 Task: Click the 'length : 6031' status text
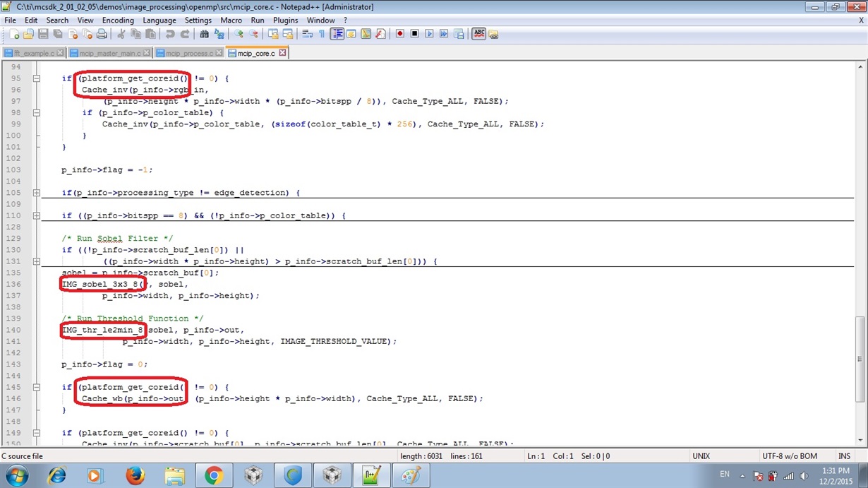pyautogui.click(x=421, y=456)
